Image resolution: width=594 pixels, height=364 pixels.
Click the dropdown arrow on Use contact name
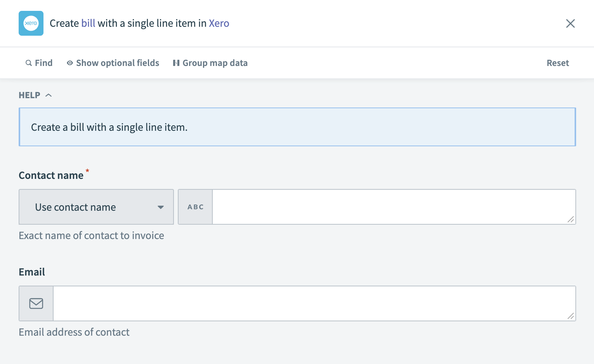pos(160,207)
